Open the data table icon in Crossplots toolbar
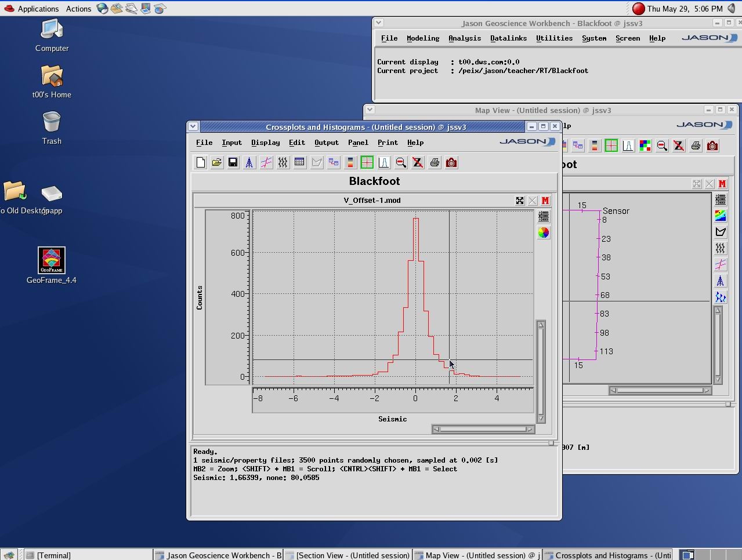 tap(299, 163)
